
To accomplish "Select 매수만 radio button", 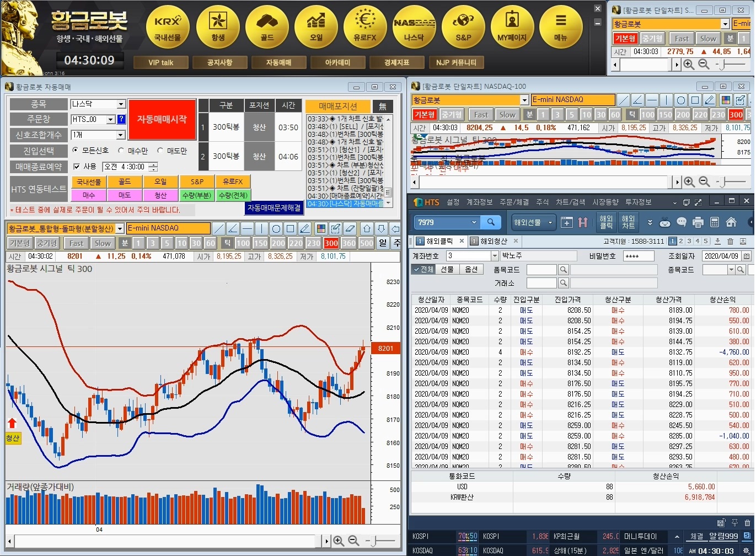I will coord(121,150).
